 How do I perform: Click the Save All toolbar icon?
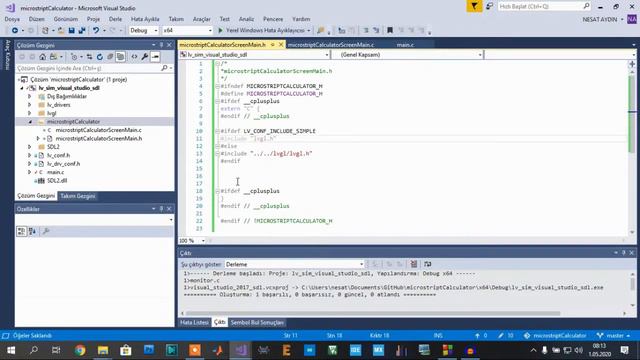pyautogui.click(x=82, y=31)
